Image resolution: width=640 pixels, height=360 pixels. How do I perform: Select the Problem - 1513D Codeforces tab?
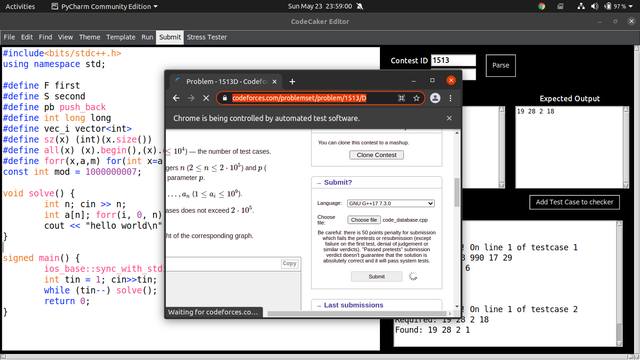pyautogui.click(x=225, y=82)
